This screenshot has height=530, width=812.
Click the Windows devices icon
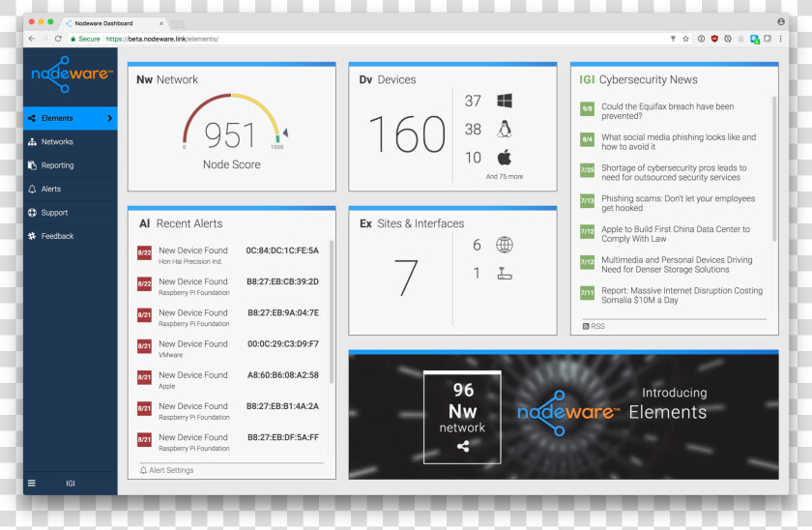pos(505,101)
